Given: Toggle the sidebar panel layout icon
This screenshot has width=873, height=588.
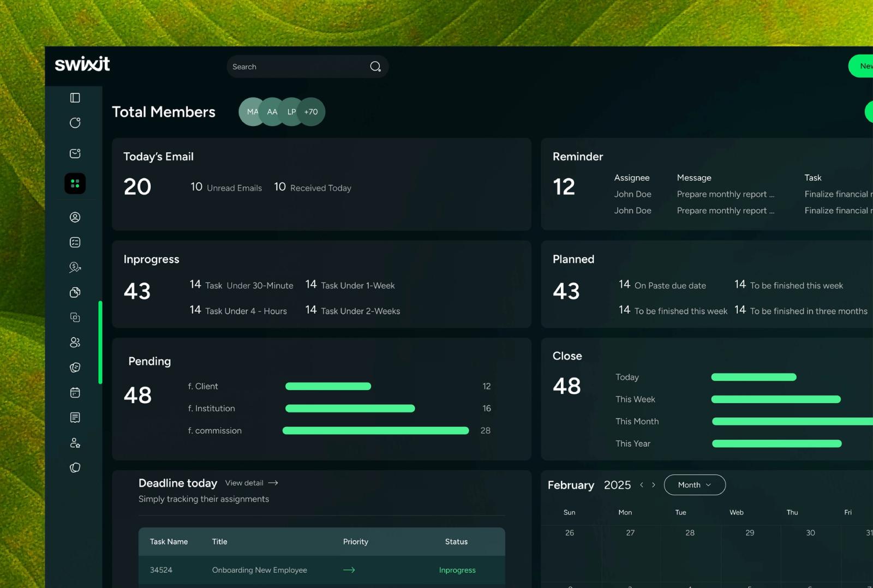Looking at the screenshot, I should click(75, 98).
